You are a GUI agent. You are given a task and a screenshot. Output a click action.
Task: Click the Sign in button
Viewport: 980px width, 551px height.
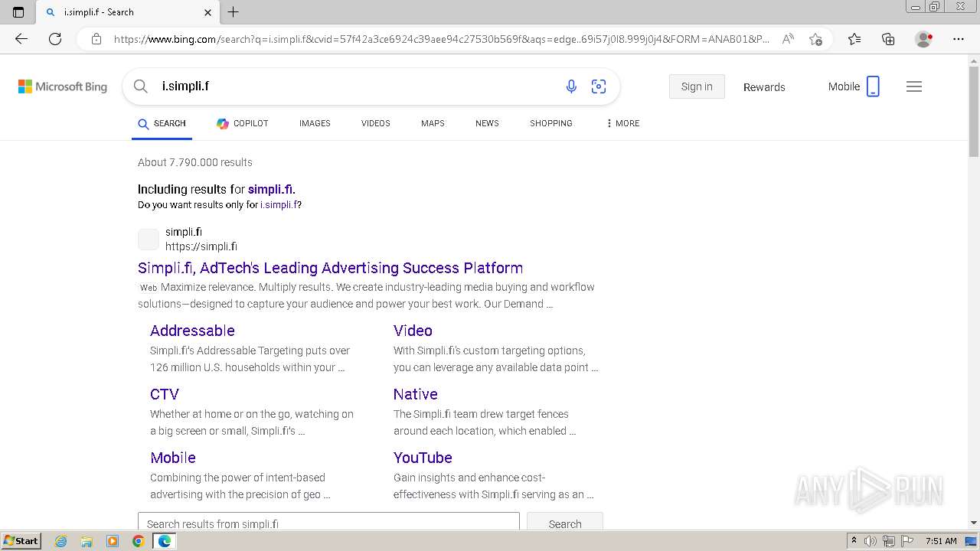697,86
